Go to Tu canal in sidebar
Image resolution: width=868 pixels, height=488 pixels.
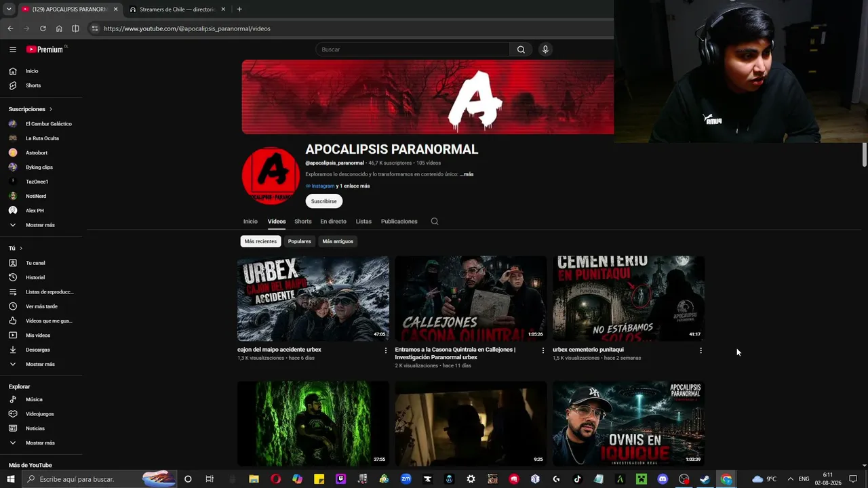[x=35, y=263]
